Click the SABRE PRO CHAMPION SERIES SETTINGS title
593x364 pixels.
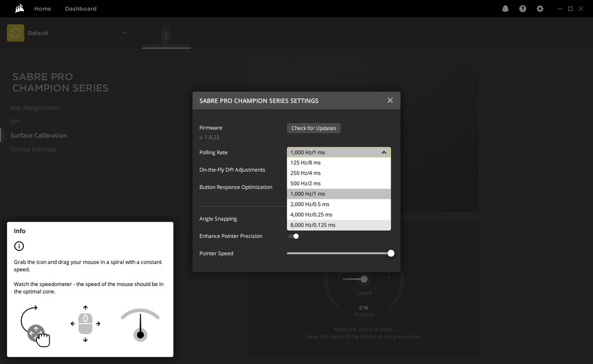[x=258, y=101]
